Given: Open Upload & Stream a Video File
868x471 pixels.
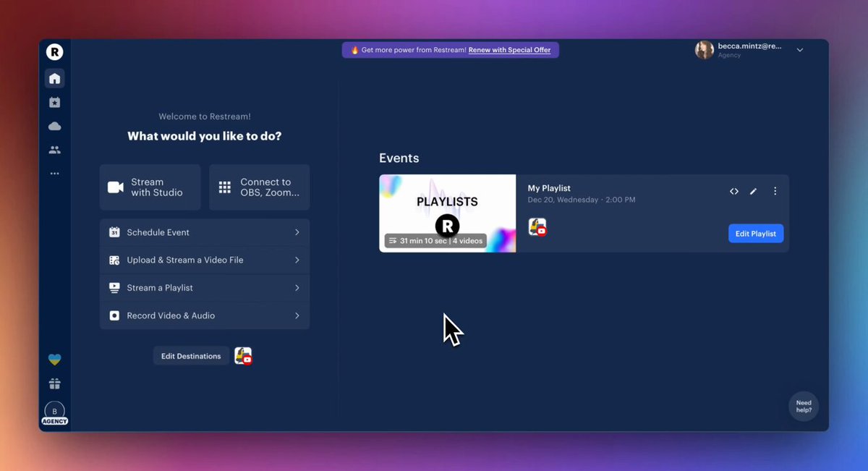Looking at the screenshot, I should 205,260.
